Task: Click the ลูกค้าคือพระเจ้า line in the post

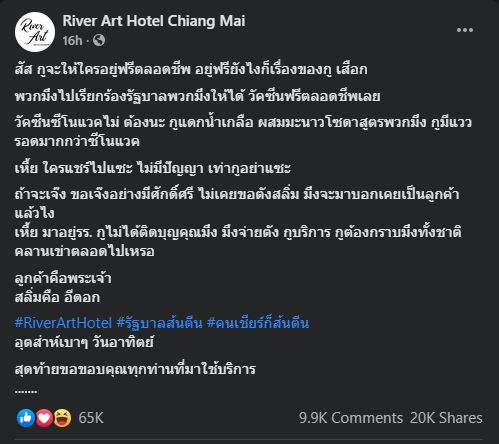Action: pos(63,278)
